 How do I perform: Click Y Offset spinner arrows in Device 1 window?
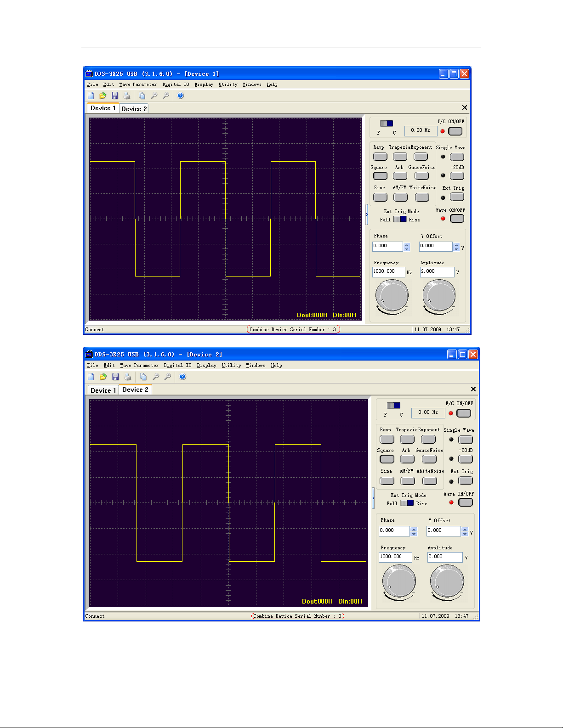tap(456, 247)
